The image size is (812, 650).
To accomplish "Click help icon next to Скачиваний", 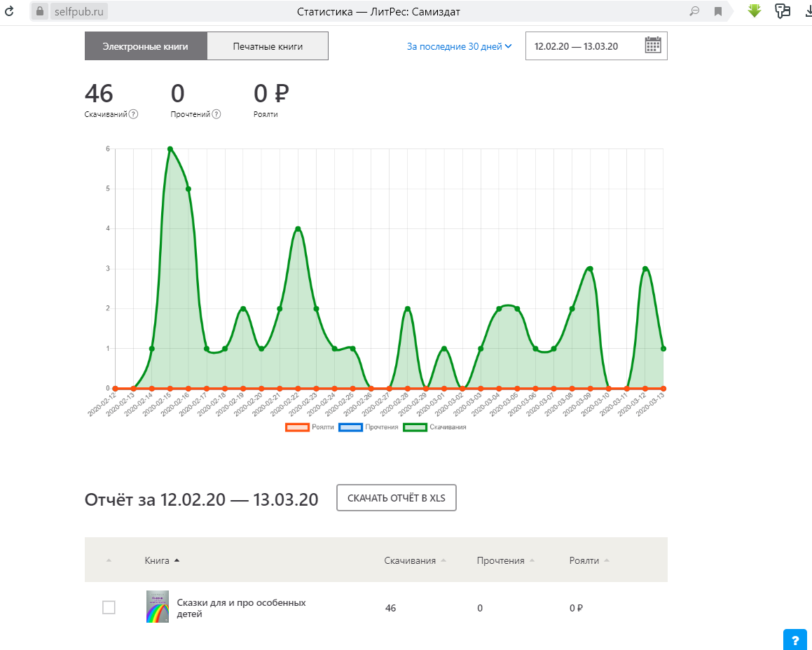I will coord(133,114).
